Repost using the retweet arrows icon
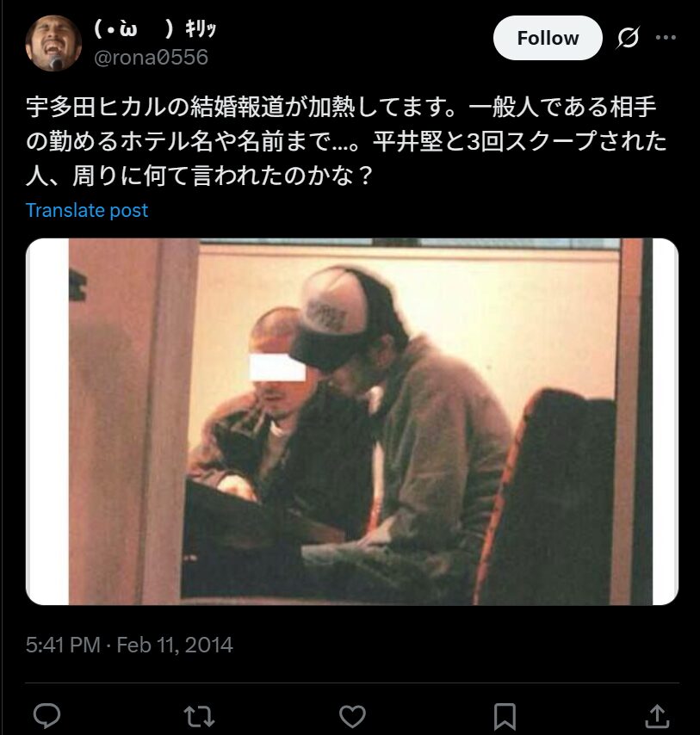 pyautogui.click(x=199, y=716)
